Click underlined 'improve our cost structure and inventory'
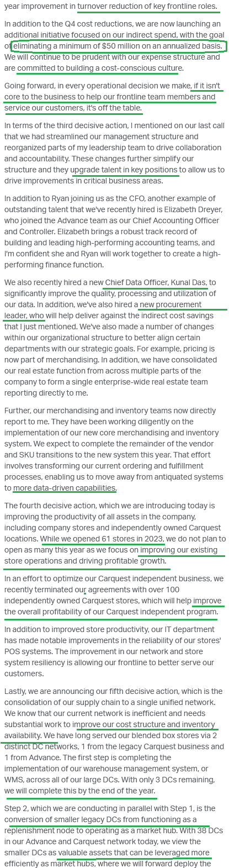This screenshot has width=229, height=868. point(143,725)
